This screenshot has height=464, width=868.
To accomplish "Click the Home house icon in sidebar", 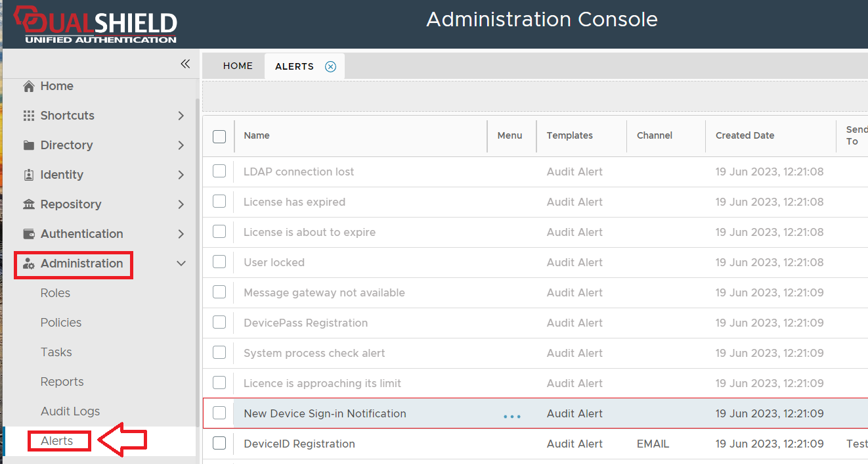I will click(x=28, y=86).
